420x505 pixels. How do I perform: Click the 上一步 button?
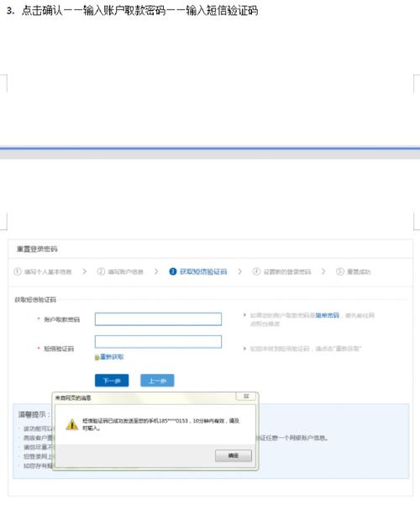(157, 381)
